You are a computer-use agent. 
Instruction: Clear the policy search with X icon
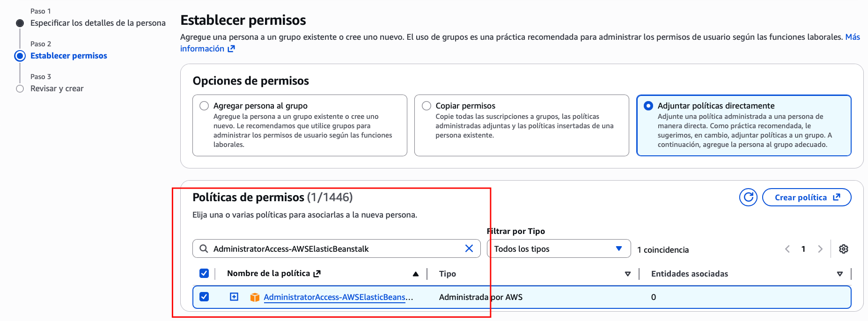pos(469,248)
